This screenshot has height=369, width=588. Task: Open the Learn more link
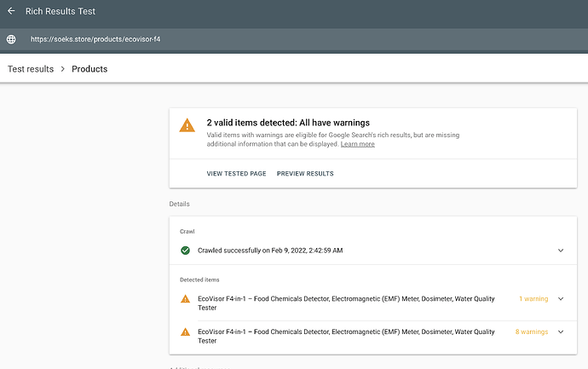(357, 144)
